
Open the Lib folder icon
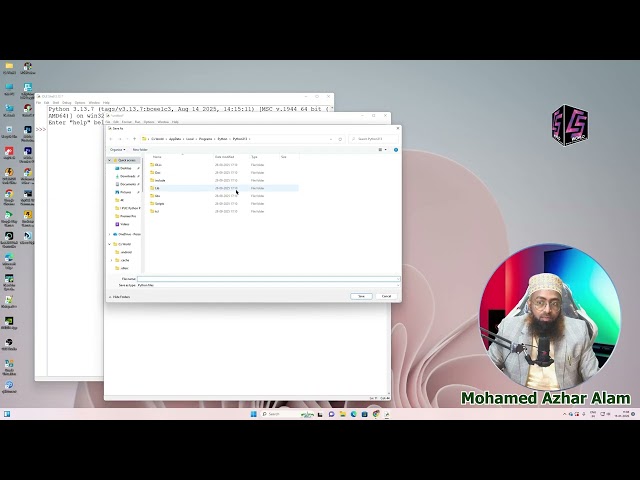(153, 188)
